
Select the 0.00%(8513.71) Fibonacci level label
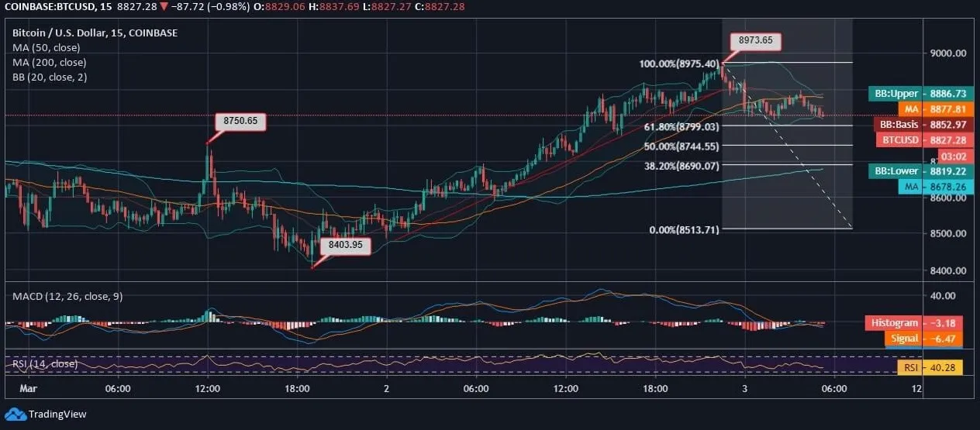(x=685, y=229)
